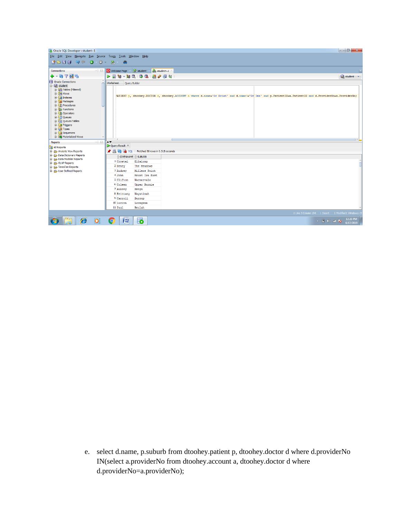Switch to the Query Builder tab
The image size is (411, 532).
click(x=132, y=83)
